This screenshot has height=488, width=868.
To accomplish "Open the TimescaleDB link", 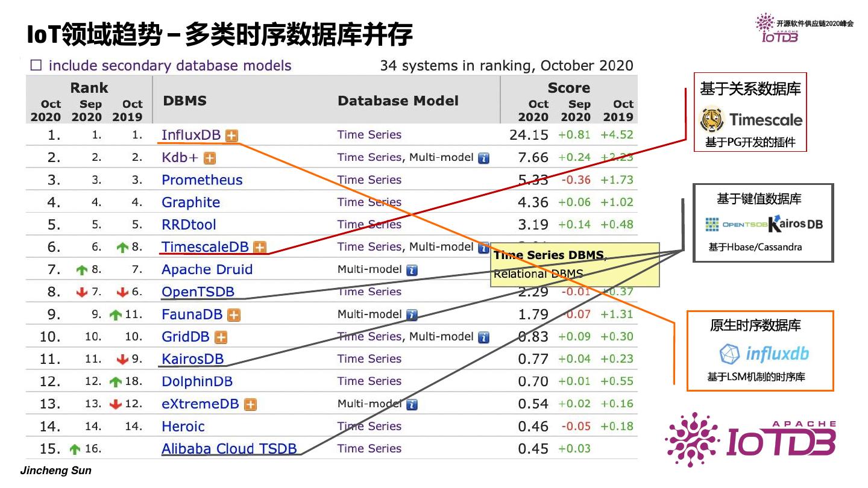I will point(205,247).
